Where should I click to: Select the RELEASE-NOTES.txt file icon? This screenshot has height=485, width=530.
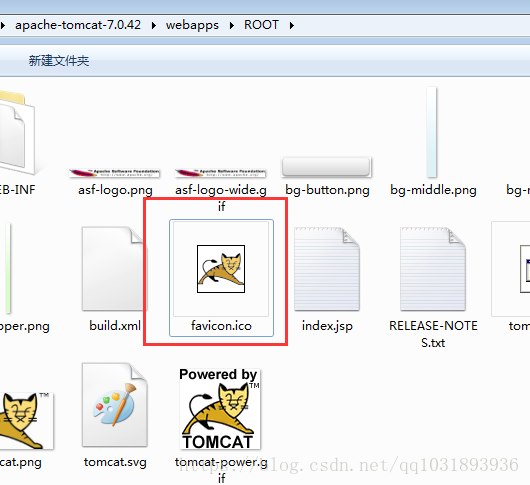[433, 269]
